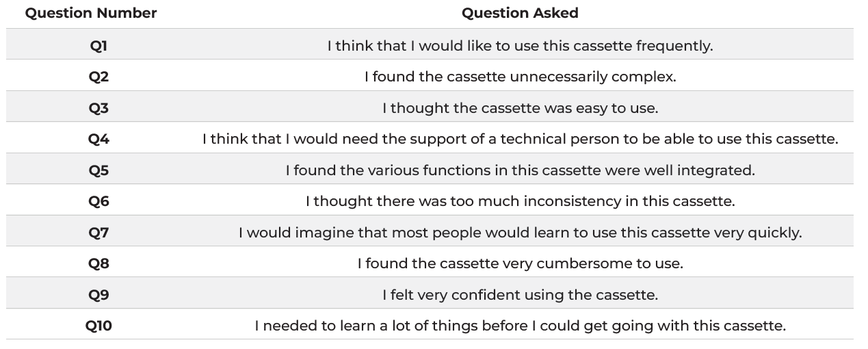This screenshot has width=868, height=349.
Task: Select the Q9 row label
Action: [98, 295]
